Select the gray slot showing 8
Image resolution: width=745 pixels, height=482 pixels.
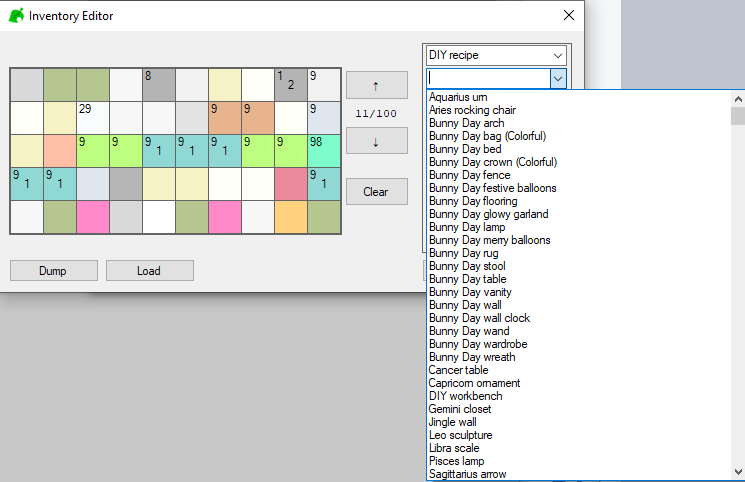pos(159,85)
